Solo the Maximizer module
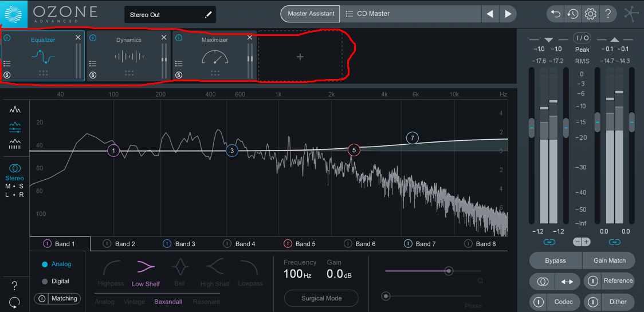 [179, 75]
